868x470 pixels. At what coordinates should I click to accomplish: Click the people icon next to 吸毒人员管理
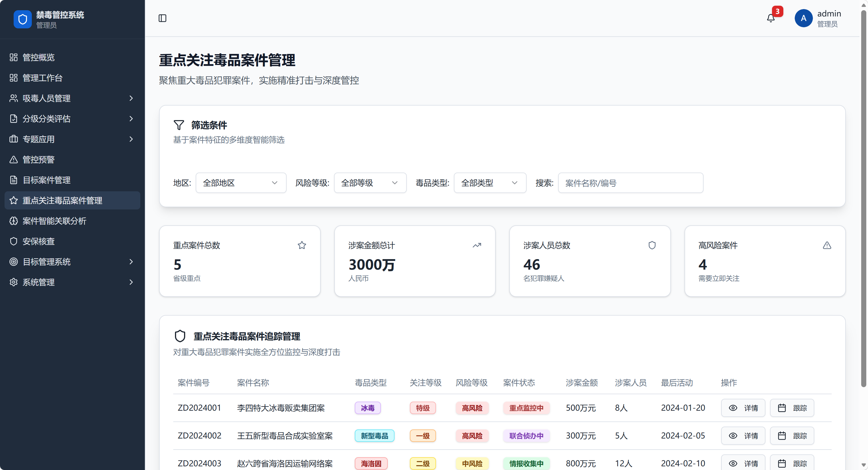(13, 98)
